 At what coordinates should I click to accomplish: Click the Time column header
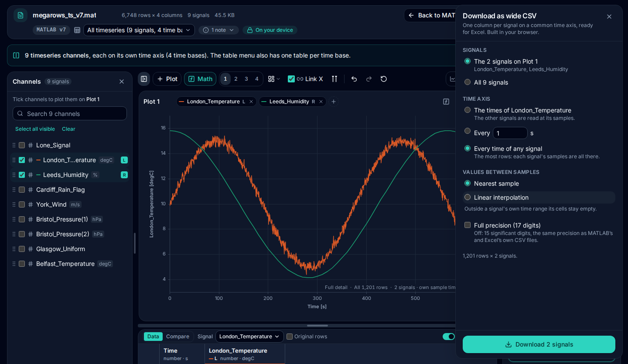(x=182, y=354)
